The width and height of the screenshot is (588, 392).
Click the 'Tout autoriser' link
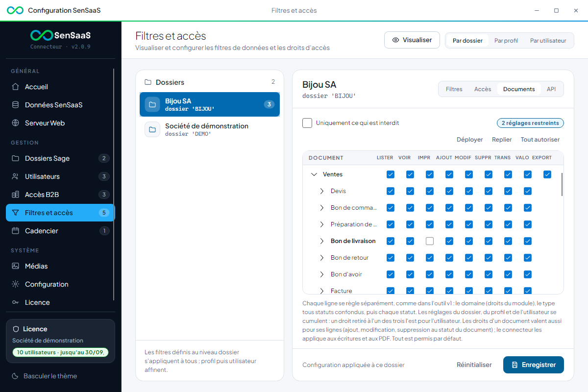pos(540,140)
